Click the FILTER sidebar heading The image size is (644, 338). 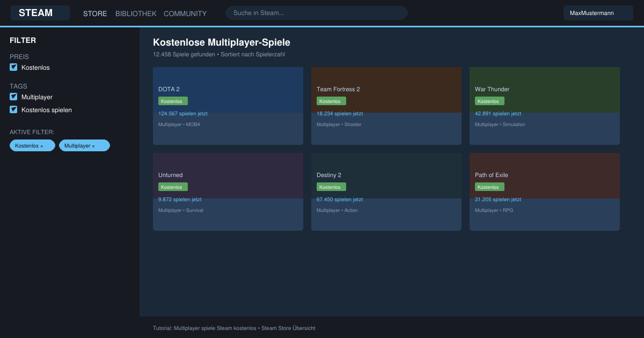pyautogui.click(x=23, y=40)
